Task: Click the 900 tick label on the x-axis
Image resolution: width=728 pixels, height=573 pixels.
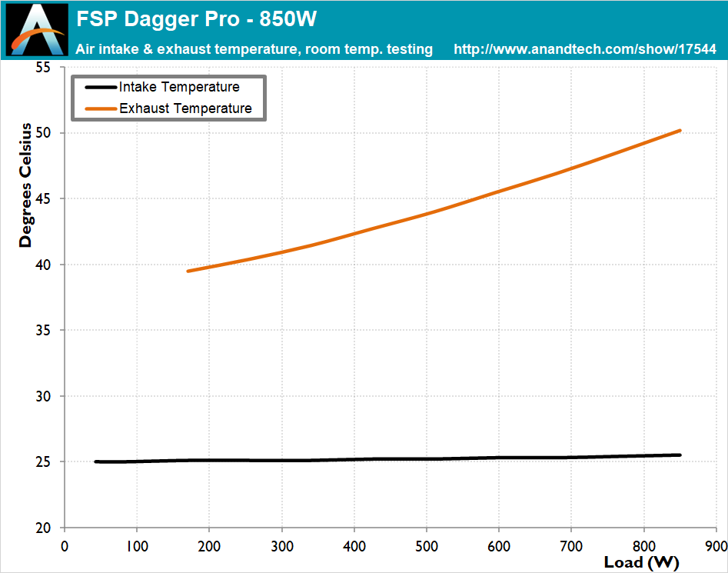Action: tap(716, 545)
